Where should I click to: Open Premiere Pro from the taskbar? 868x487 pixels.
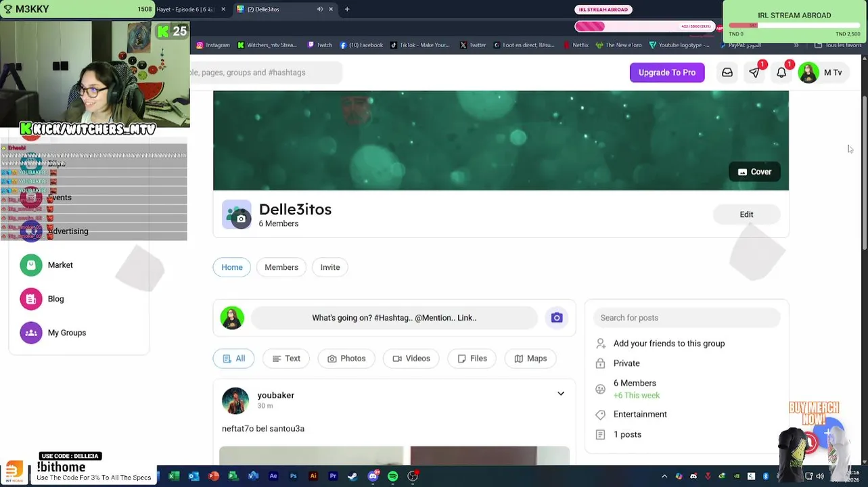click(x=333, y=476)
